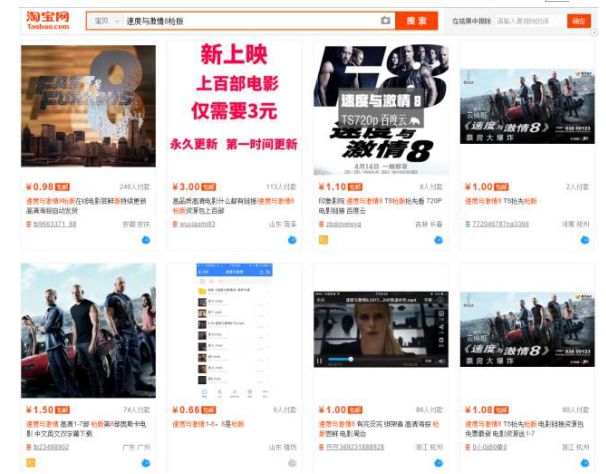Click the 吉林 长春 location text
The width and height of the screenshot is (606, 474).
click(x=429, y=224)
